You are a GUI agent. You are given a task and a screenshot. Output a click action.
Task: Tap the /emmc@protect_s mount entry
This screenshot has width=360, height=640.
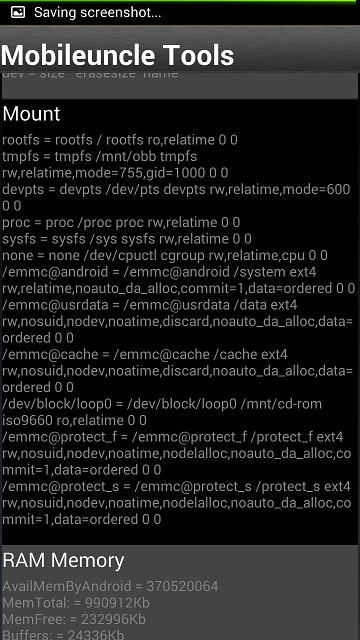(x=177, y=502)
